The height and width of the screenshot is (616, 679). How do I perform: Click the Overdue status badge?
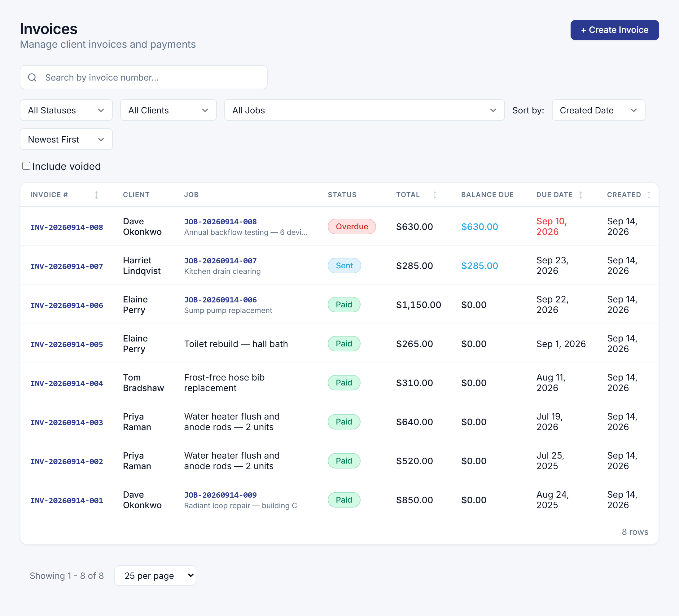[352, 227]
